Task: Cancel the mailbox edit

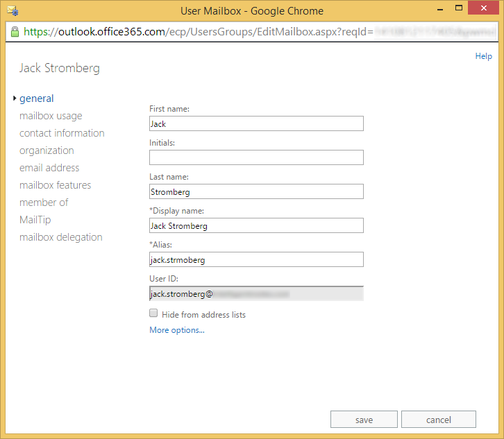Action: pos(439,420)
